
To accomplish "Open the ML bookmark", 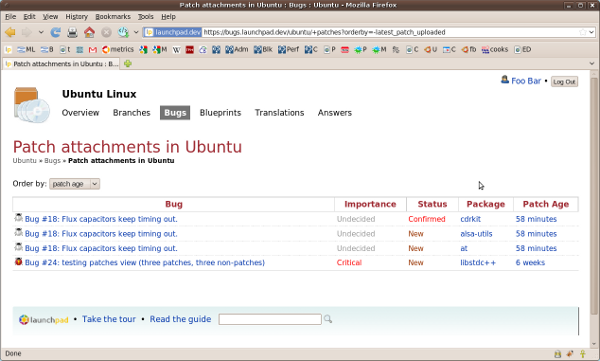I will [x=26, y=49].
